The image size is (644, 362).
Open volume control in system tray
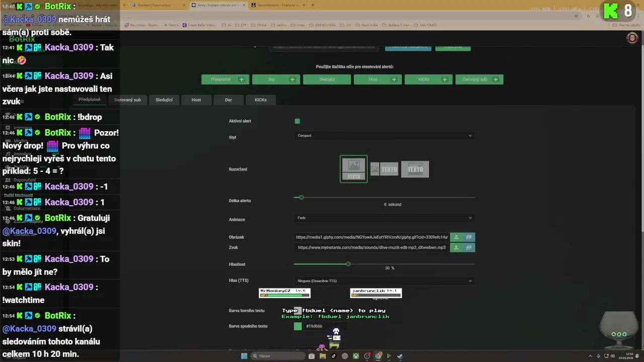click(612, 356)
